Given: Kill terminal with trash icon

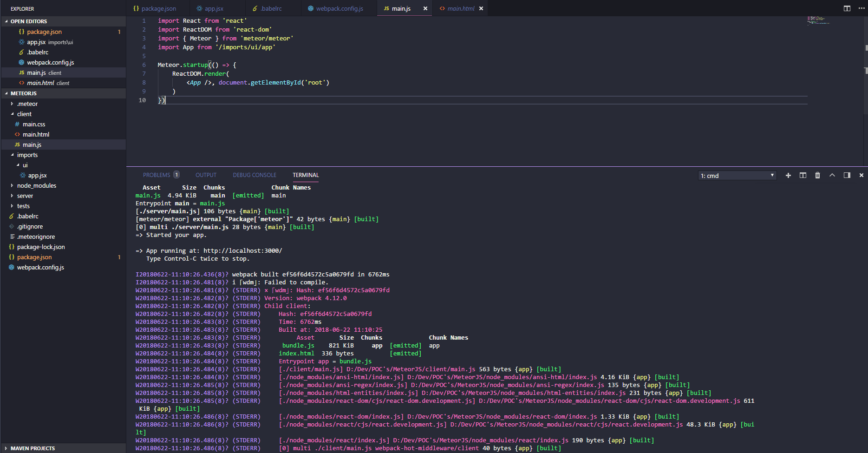Looking at the screenshot, I should pyautogui.click(x=818, y=175).
